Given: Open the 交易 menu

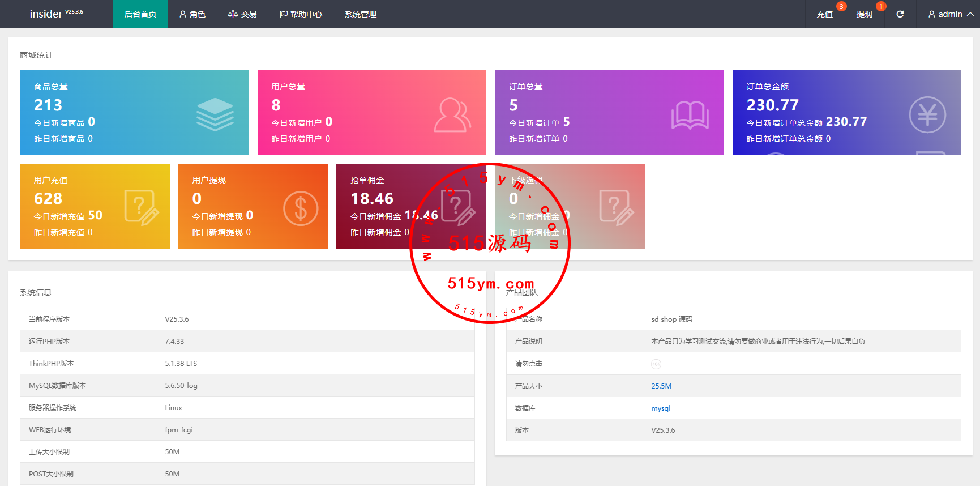Looking at the screenshot, I should (x=242, y=14).
